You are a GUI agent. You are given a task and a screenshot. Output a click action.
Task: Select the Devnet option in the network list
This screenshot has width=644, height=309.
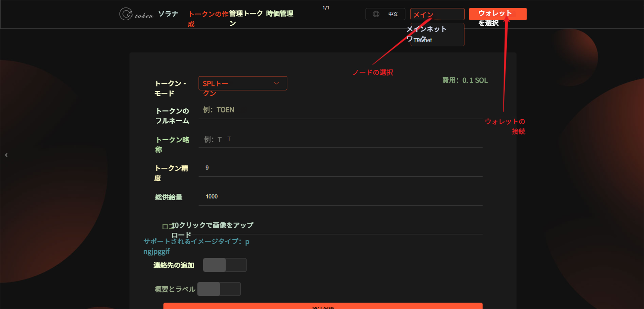[423, 40]
